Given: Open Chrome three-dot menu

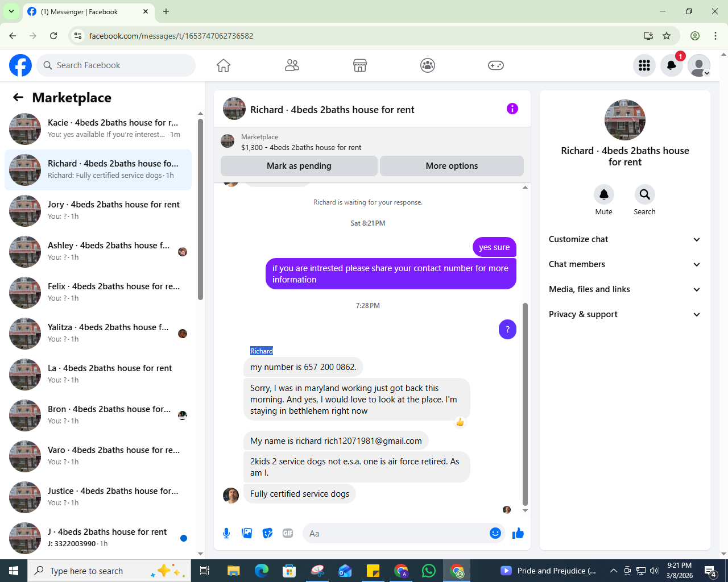Looking at the screenshot, I should [x=715, y=36].
